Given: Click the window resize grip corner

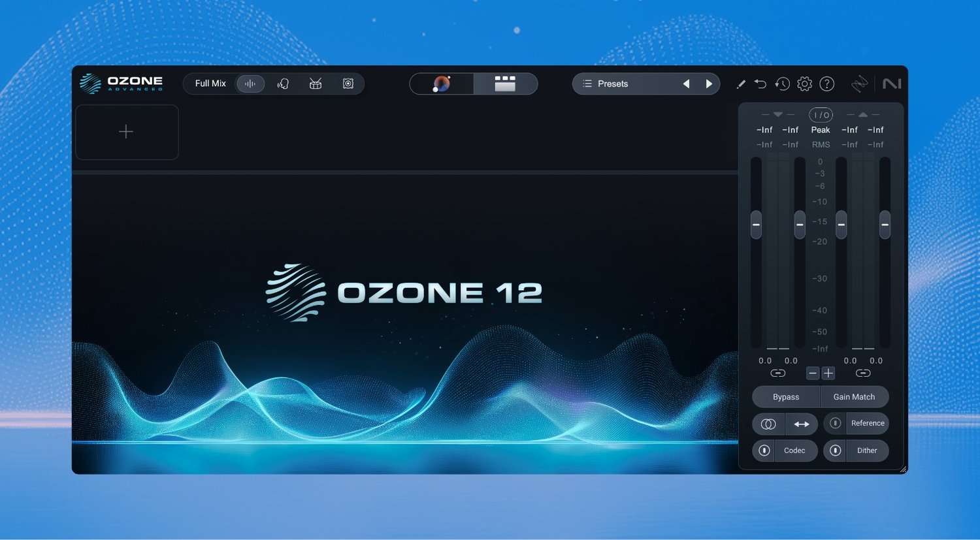Looking at the screenshot, I should click(x=903, y=469).
